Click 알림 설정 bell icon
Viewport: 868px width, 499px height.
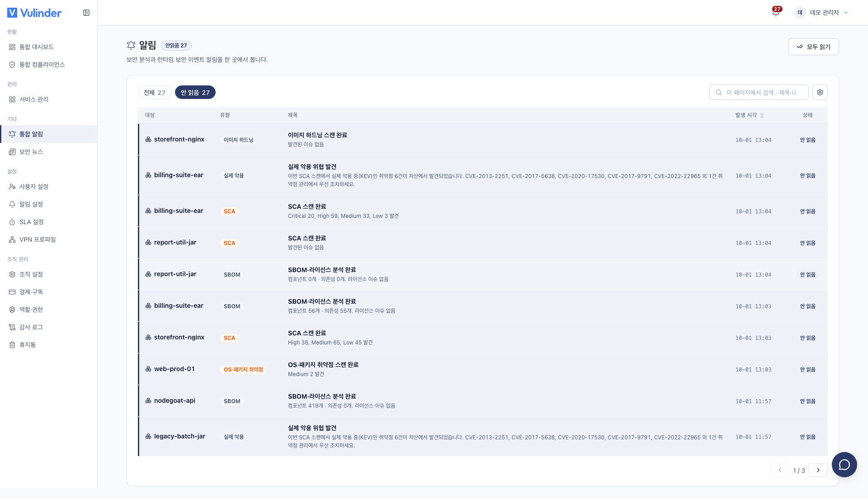point(12,204)
